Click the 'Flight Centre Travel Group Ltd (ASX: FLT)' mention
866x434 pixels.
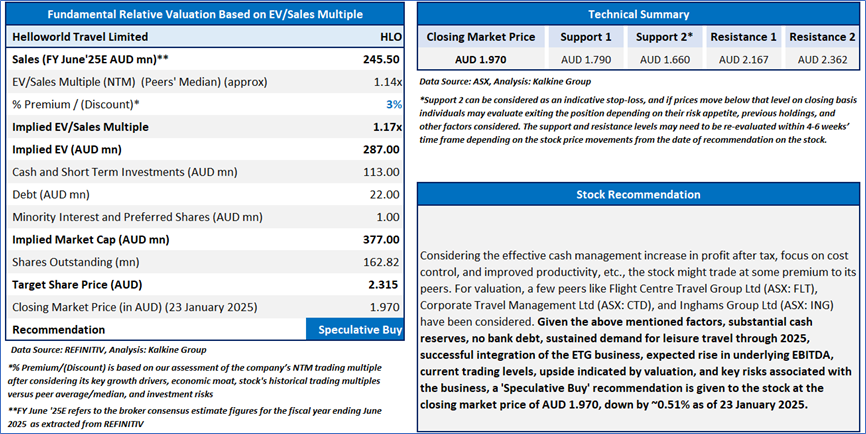(x=713, y=289)
